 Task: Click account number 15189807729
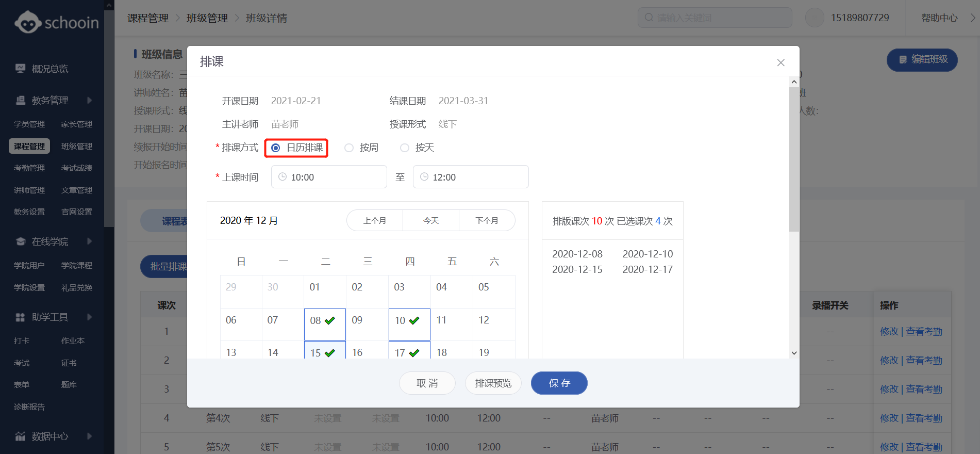point(860,18)
